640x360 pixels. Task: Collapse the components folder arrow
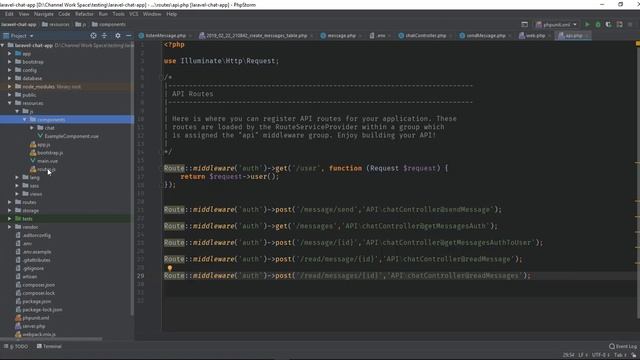pos(25,120)
